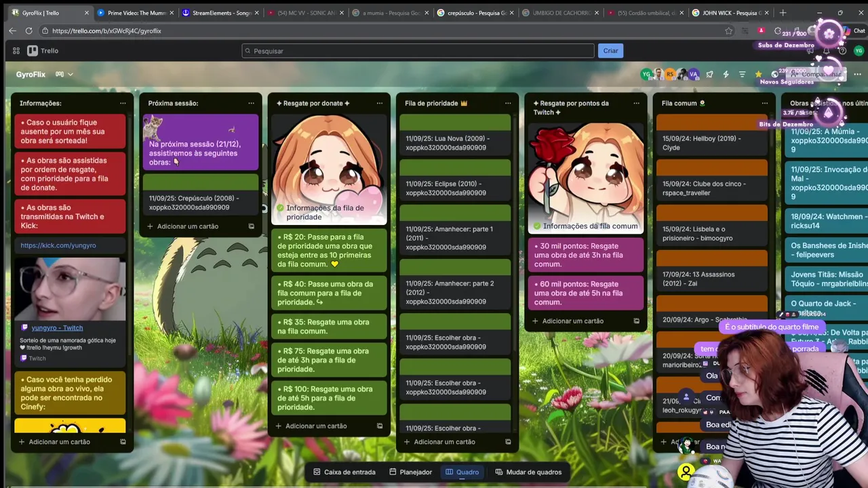Click the browser reload icon
The image size is (868, 488).
coord(28,30)
